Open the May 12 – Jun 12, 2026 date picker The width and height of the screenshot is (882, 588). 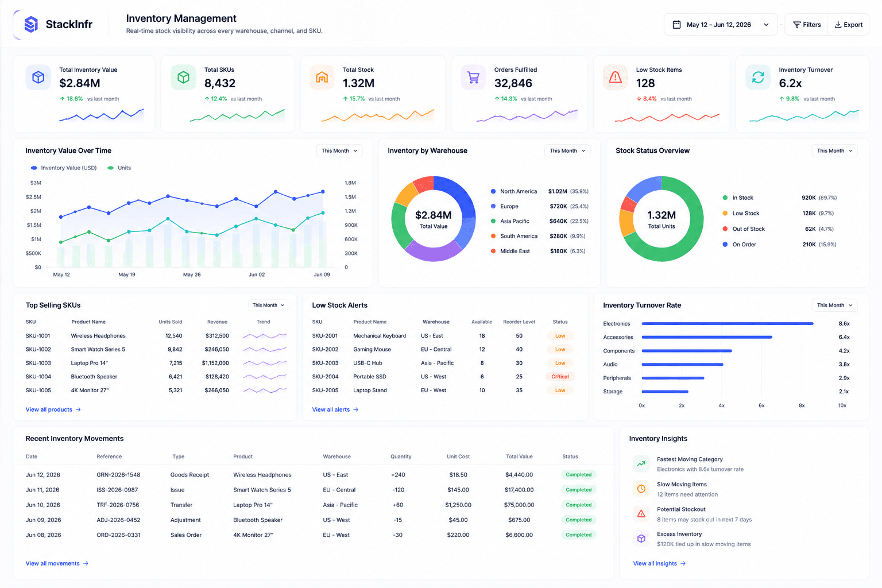721,25
